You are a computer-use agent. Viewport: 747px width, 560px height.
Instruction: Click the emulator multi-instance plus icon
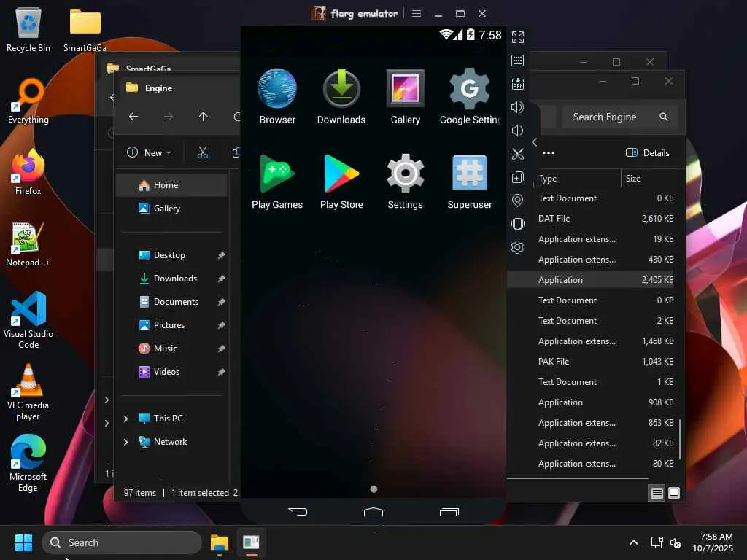pyautogui.click(x=518, y=177)
